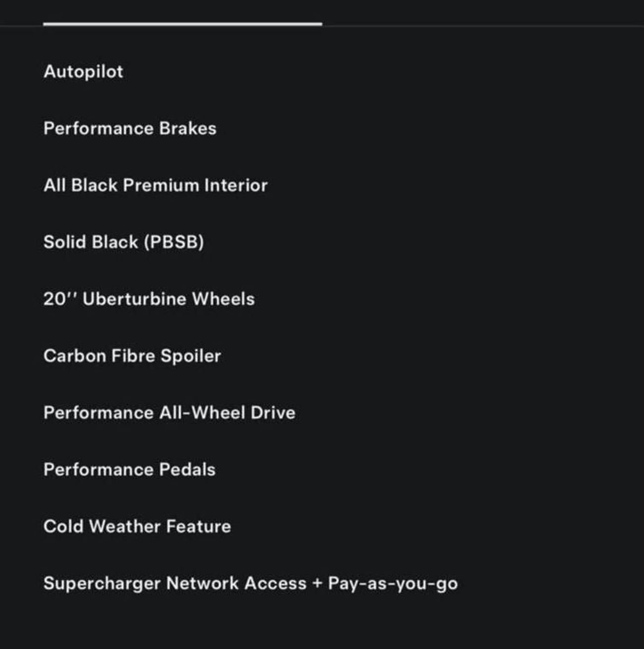This screenshot has height=649, width=644.
Task: Click the PBSB paint code in parentheses
Action: (x=174, y=242)
